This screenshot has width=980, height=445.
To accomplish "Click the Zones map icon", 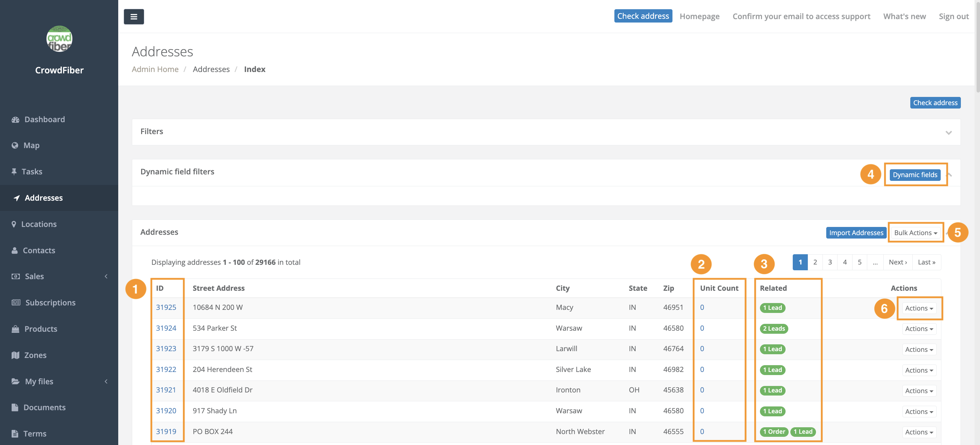I will click(15, 355).
